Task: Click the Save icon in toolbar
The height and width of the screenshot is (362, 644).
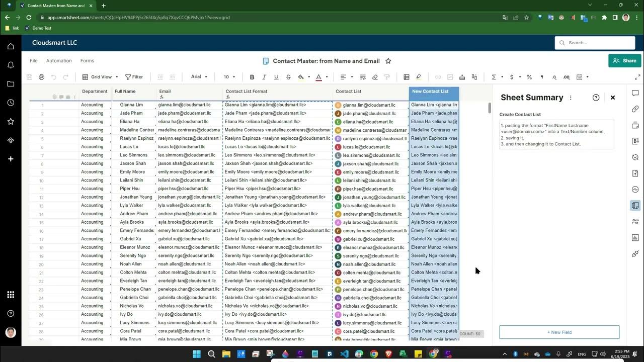Action: pos(30,77)
